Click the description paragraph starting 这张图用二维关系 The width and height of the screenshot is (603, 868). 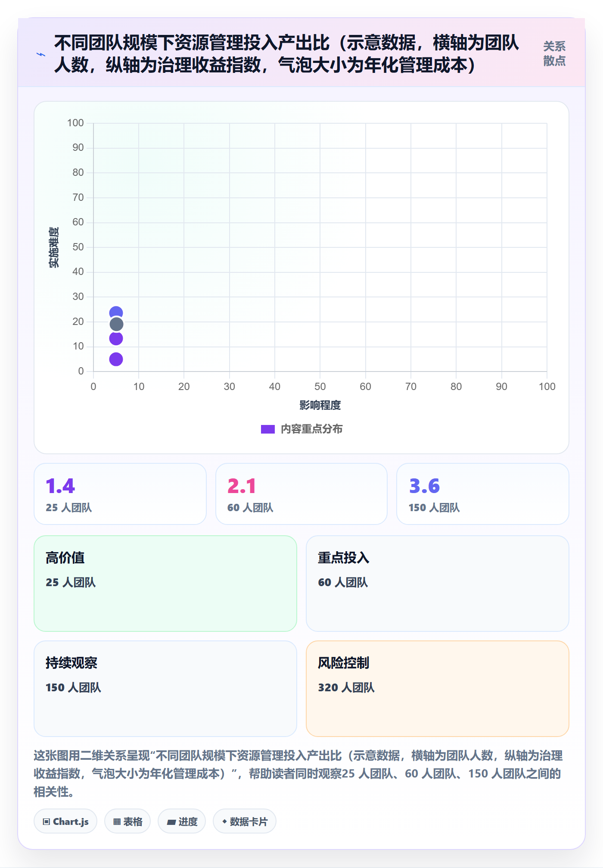298,773
